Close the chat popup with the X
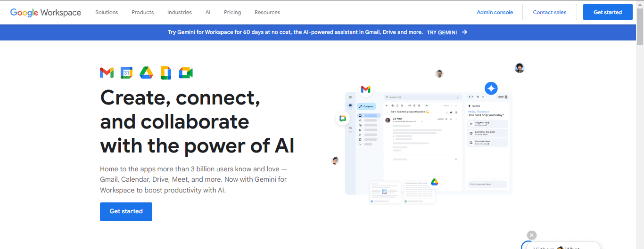This screenshot has width=644, height=249. (532, 235)
